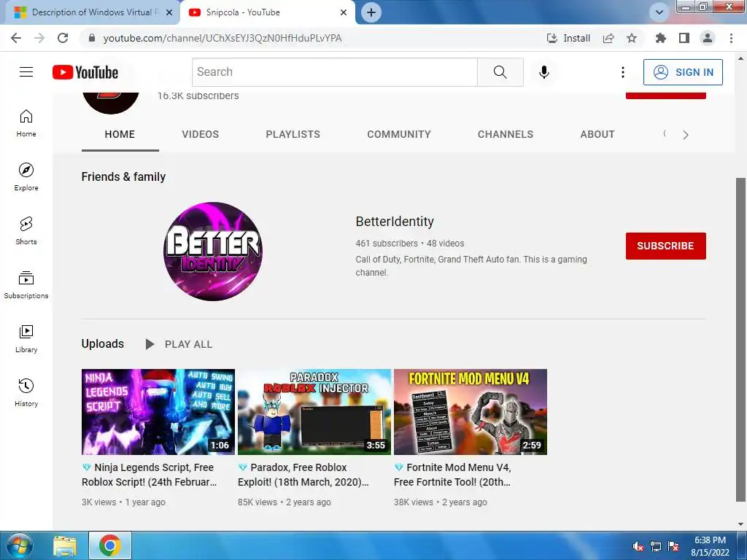Open Action Center flag icon in tray
The image size is (747, 560).
pyautogui.click(x=673, y=546)
